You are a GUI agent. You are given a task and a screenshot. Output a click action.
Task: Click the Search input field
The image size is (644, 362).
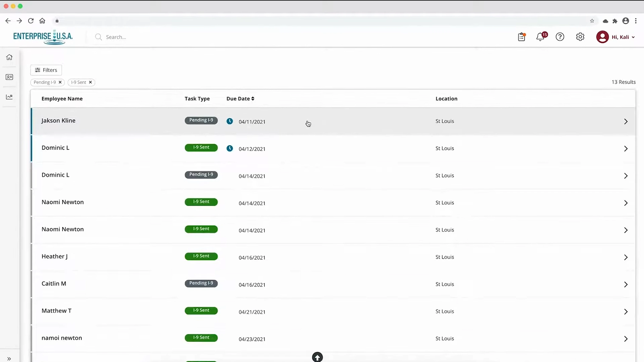(x=150, y=37)
